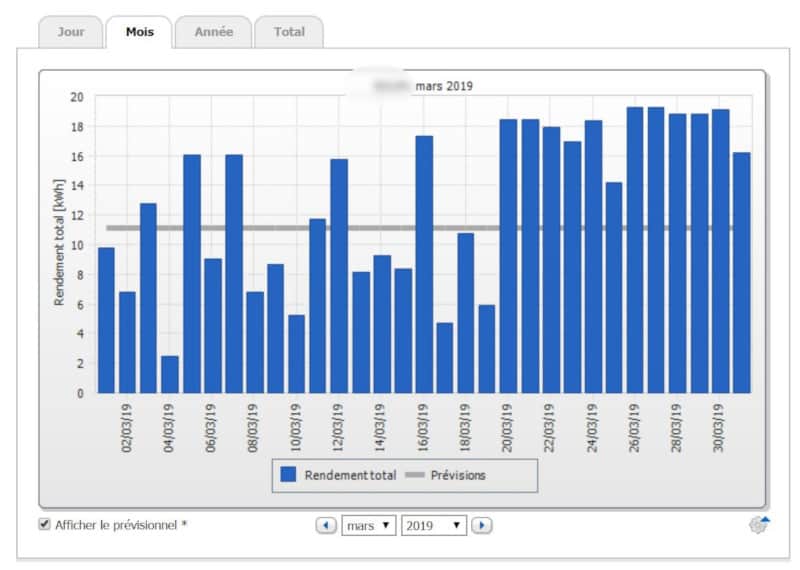This screenshot has width=800, height=570.
Task: Select the Mois tab
Action: [x=139, y=32]
